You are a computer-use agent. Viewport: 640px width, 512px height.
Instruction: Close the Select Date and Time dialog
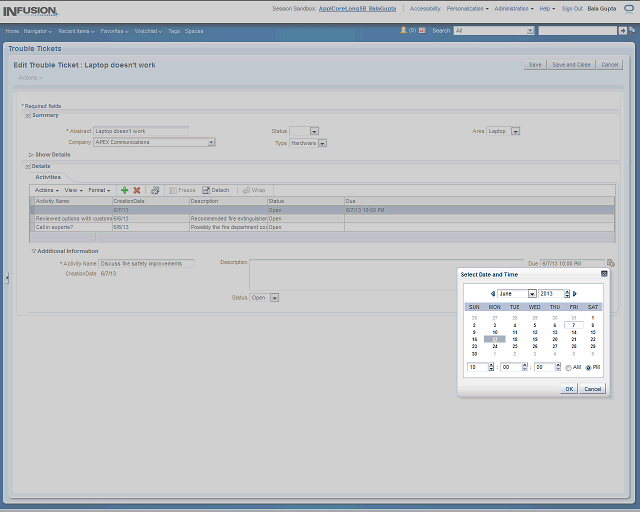click(604, 273)
